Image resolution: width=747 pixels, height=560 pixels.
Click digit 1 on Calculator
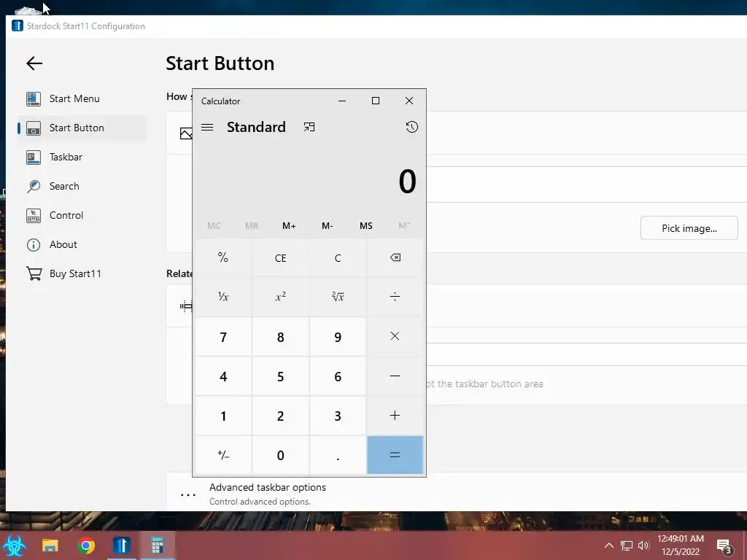click(x=223, y=416)
